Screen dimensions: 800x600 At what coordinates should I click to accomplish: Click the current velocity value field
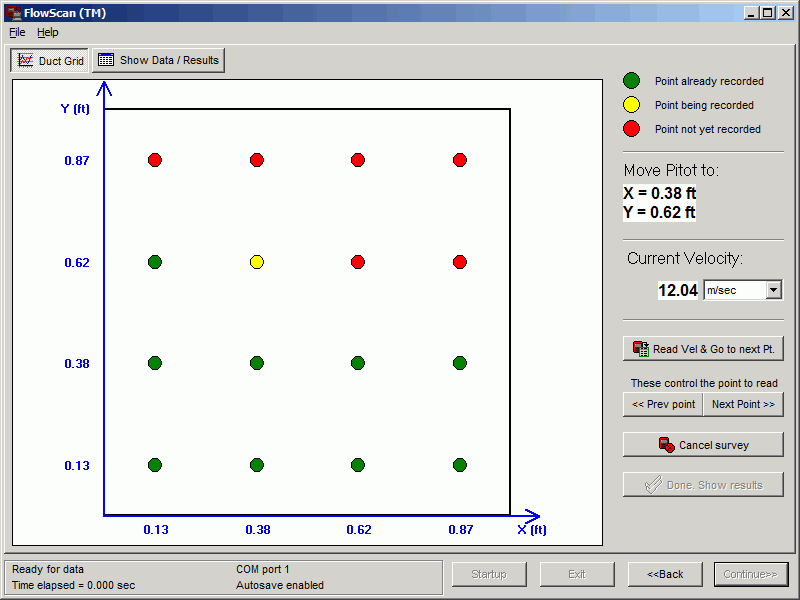(x=677, y=290)
